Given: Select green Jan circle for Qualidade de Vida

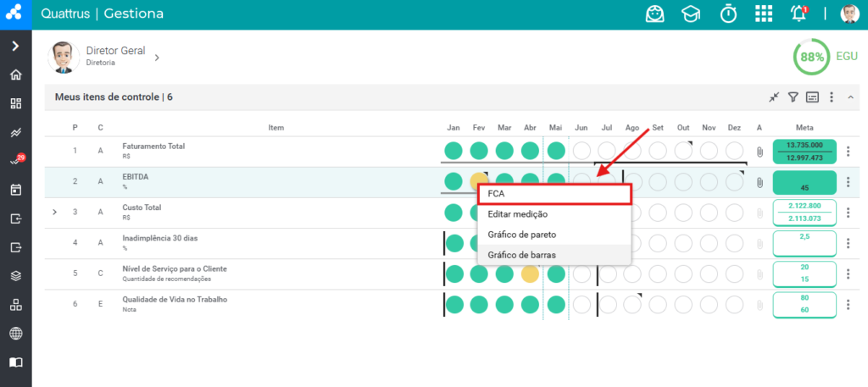Looking at the screenshot, I should (454, 304).
